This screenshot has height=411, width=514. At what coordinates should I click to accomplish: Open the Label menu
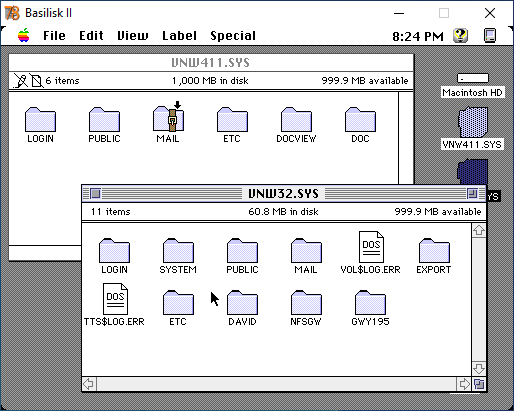pyautogui.click(x=179, y=36)
